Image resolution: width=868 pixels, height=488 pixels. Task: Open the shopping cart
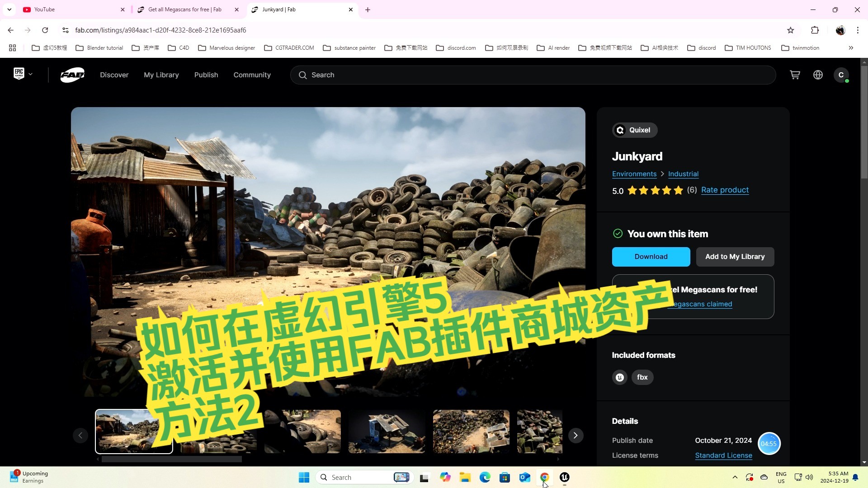pos(795,75)
